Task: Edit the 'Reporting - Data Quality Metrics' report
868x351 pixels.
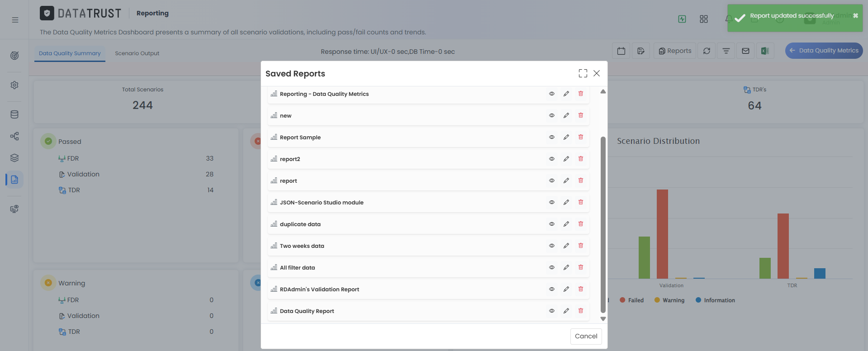Action: (566, 94)
